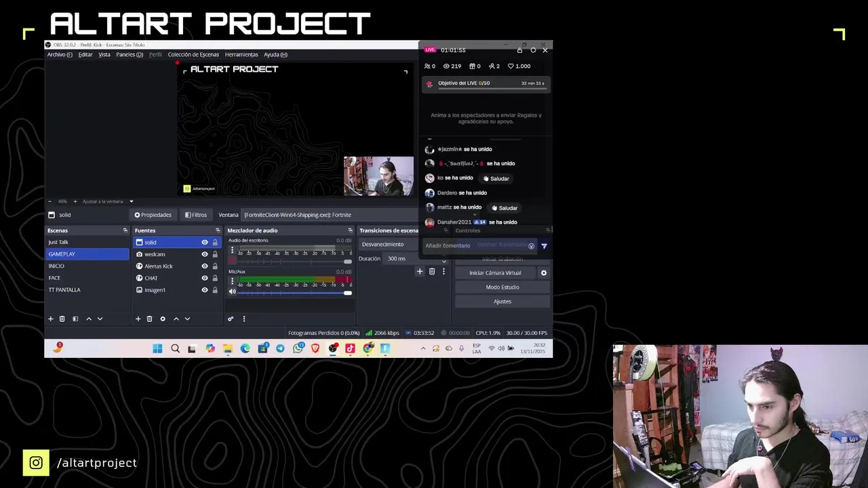The height and width of the screenshot is (488, 868).
Task: Lock the CHAT source
Action: point(215,278)
